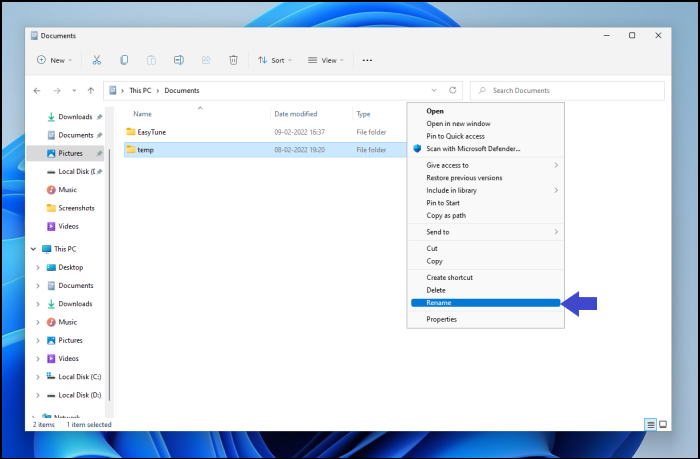Viewport: 700px width, 459px height.
Task: Open the View dropdown
Action: [325, 60]
